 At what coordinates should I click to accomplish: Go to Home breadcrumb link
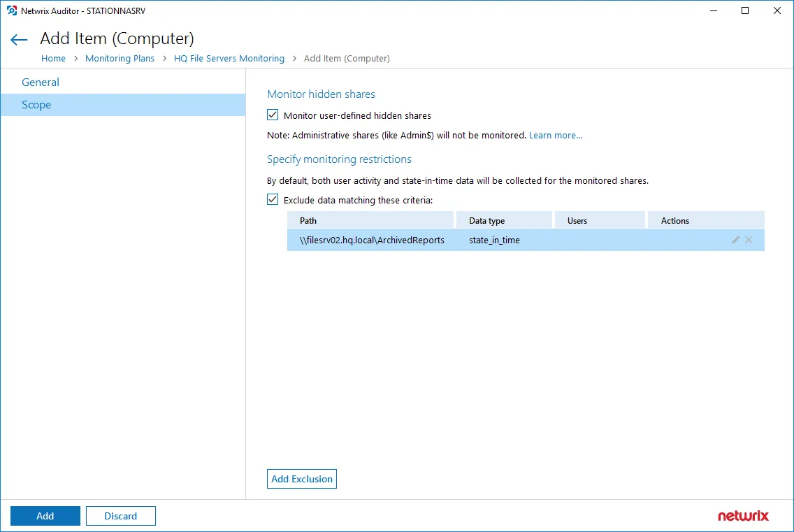click(x=53, y=58)
